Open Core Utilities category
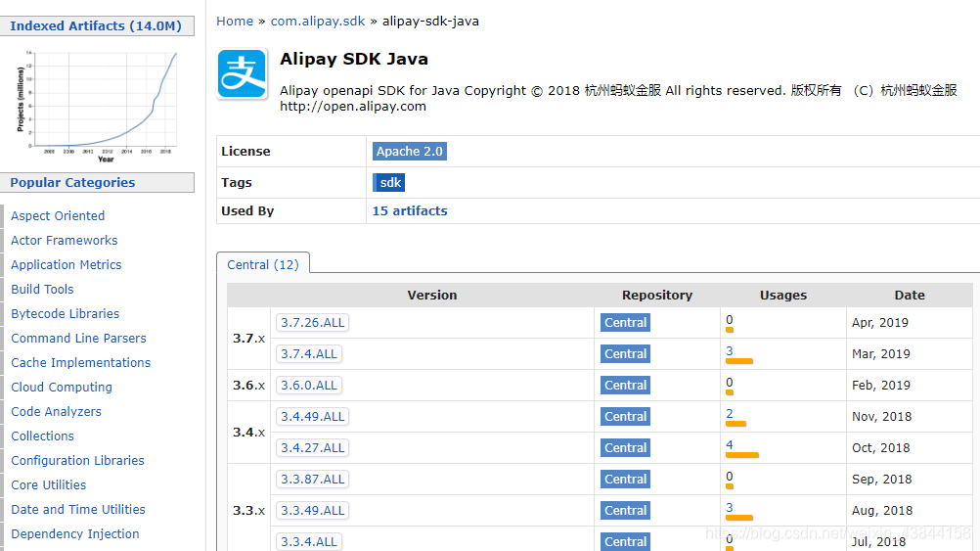Image resolution: width=980 pixels, height=551 pixels. tap(48, 484)
